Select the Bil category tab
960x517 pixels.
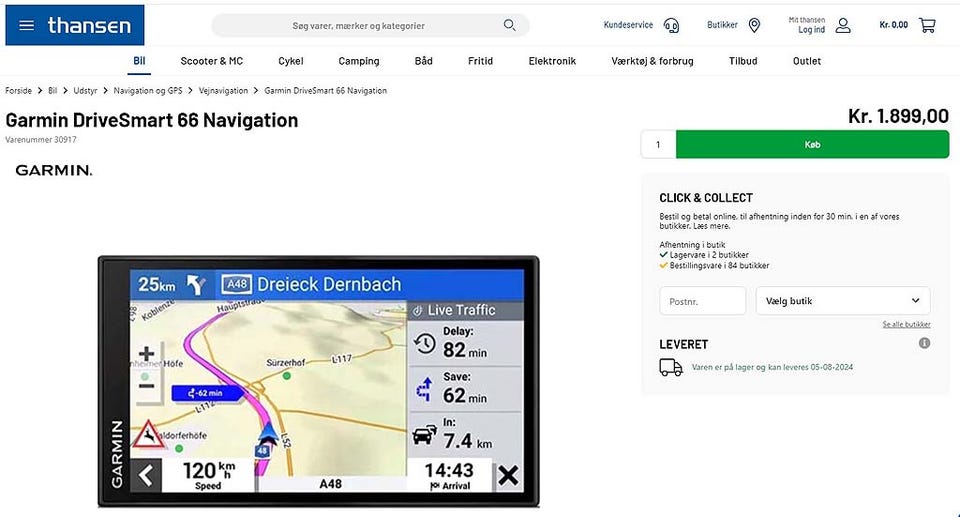139,61
